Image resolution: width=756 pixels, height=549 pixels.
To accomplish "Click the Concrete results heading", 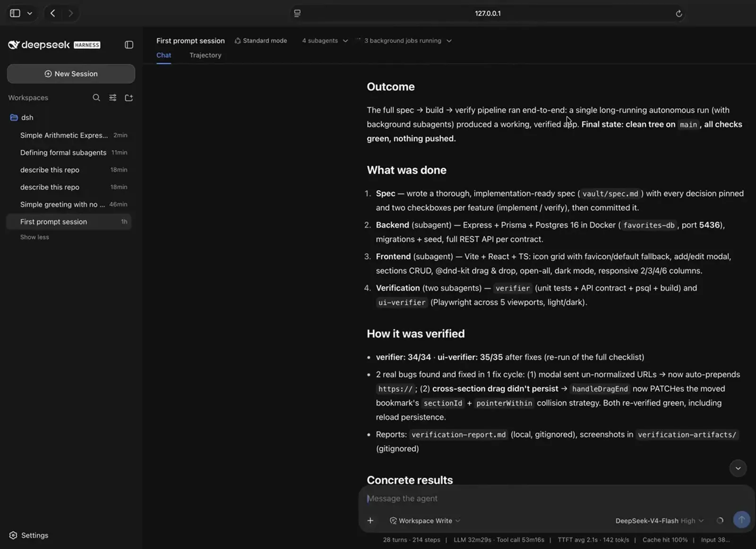I will [x=410, y=480].
